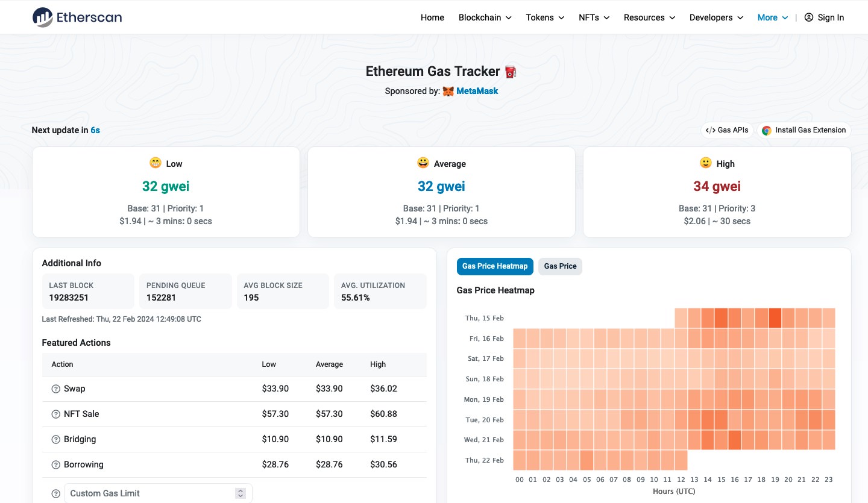Click avg block size value 195

point(251,298)
